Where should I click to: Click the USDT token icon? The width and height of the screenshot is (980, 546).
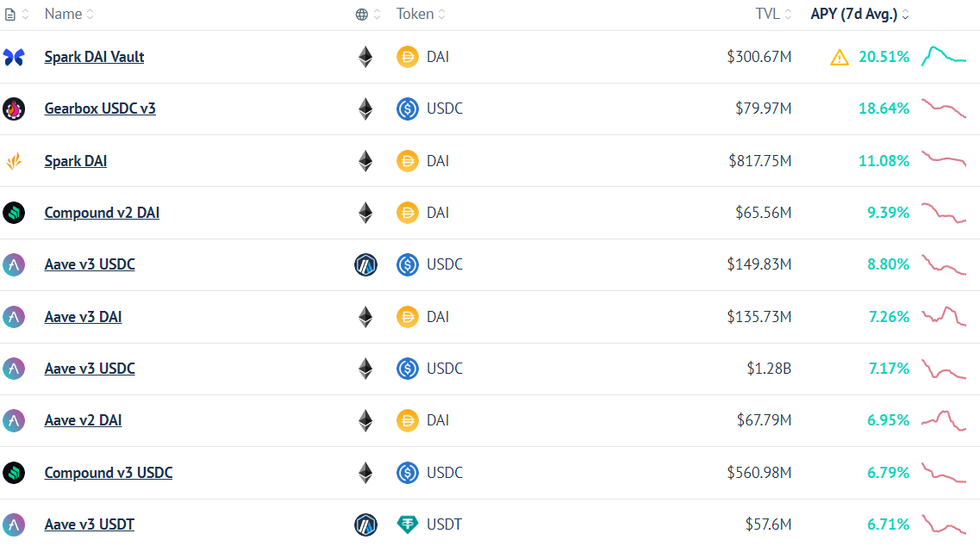tap(408, 524)
